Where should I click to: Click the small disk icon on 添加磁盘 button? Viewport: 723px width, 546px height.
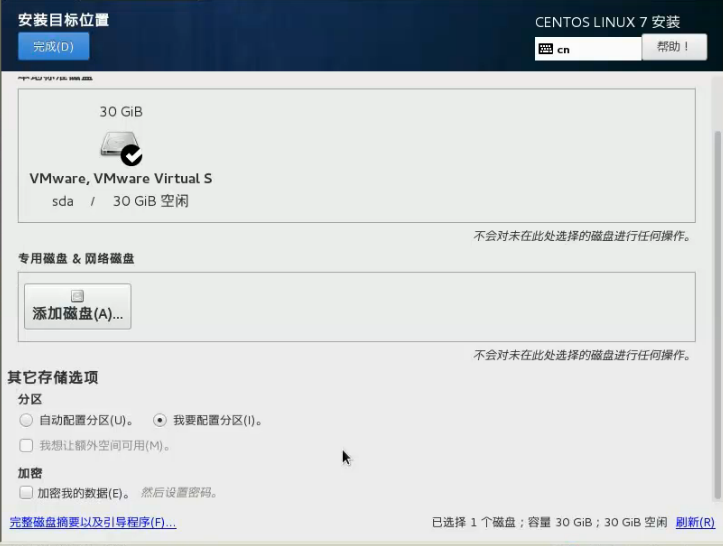[77, 296]
